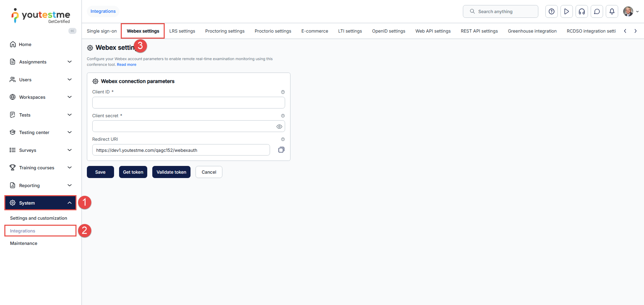
Task: Open the help question-mark icon
Action: pyautogui.click(x=551, y=11)
